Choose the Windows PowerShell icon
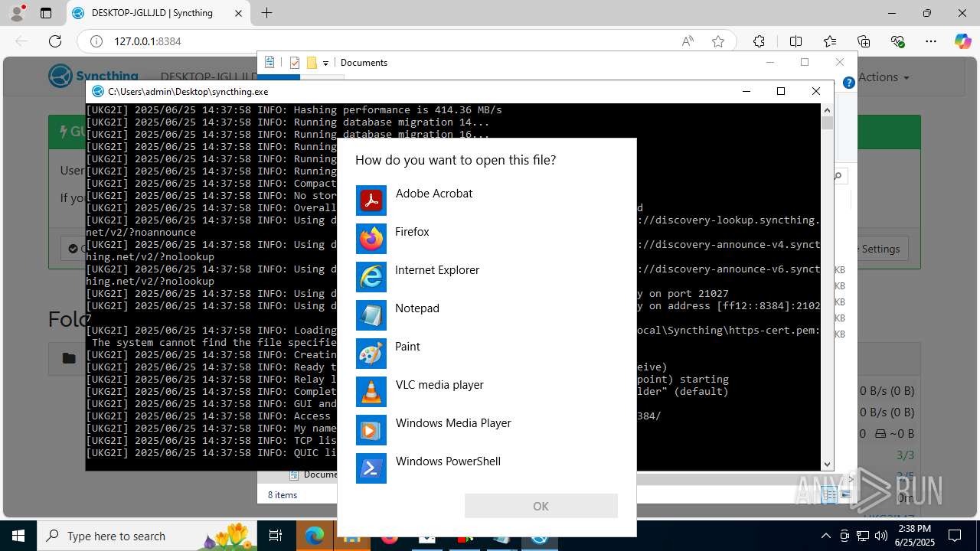Viewport: 980px width, 551px height. [371, 468]
